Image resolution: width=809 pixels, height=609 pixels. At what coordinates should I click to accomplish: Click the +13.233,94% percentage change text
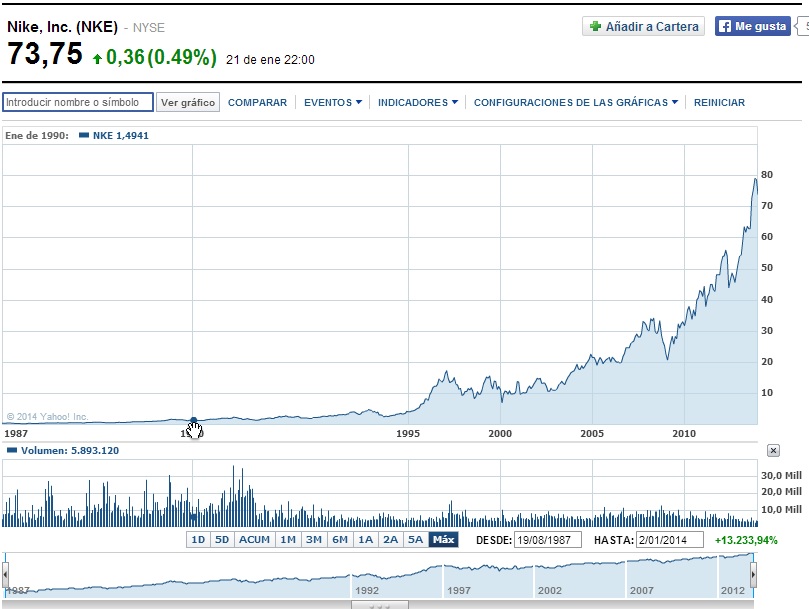tap(746, 540)
